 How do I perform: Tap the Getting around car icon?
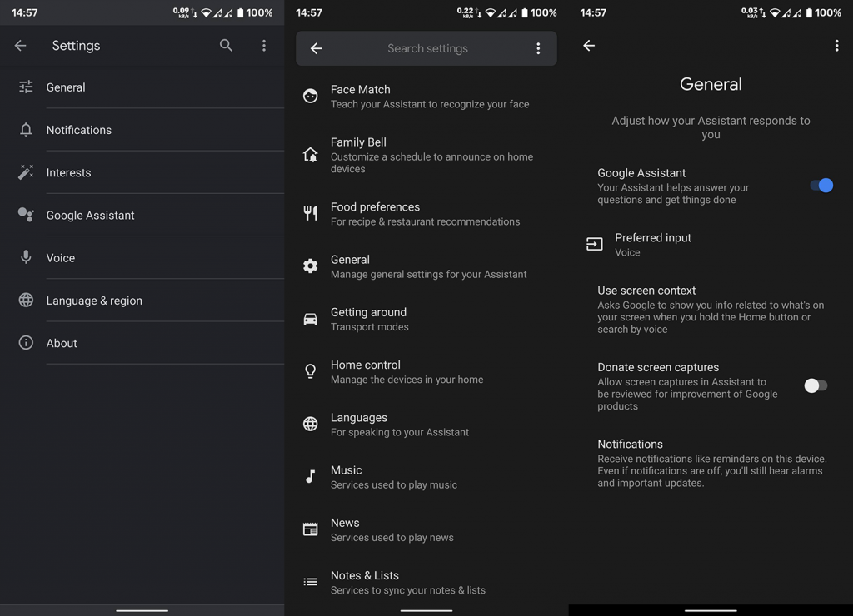[311, 319]
